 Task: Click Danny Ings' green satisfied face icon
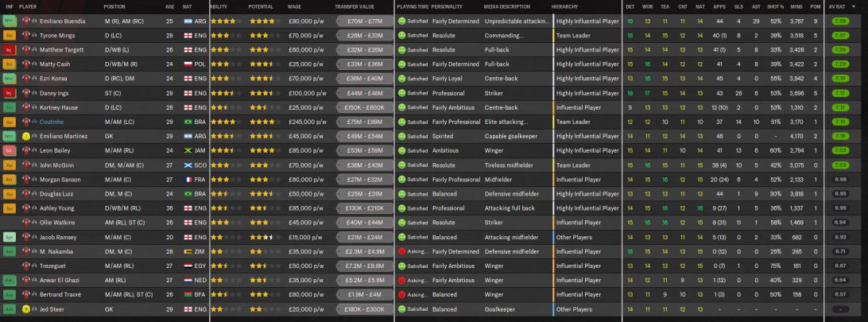click(x=401, y=93)
